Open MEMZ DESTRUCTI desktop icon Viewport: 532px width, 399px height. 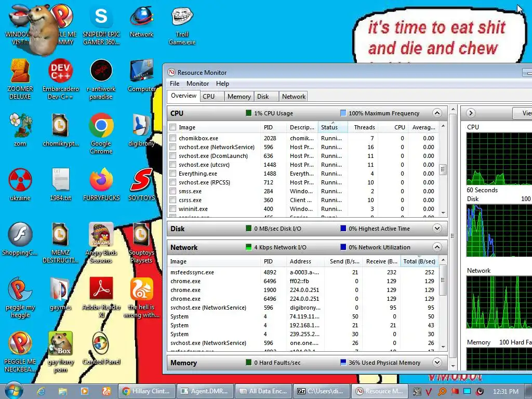pos(60,243)
